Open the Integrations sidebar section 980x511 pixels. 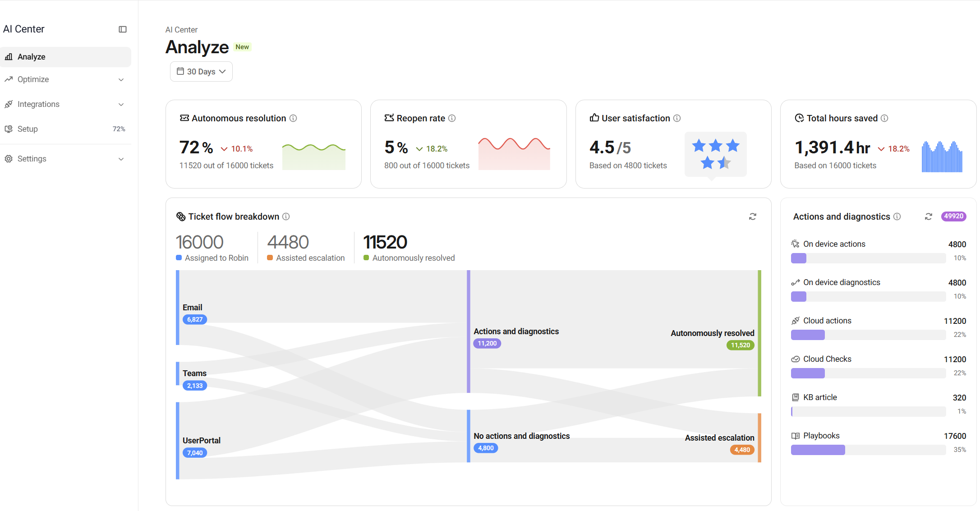point(65,104)
